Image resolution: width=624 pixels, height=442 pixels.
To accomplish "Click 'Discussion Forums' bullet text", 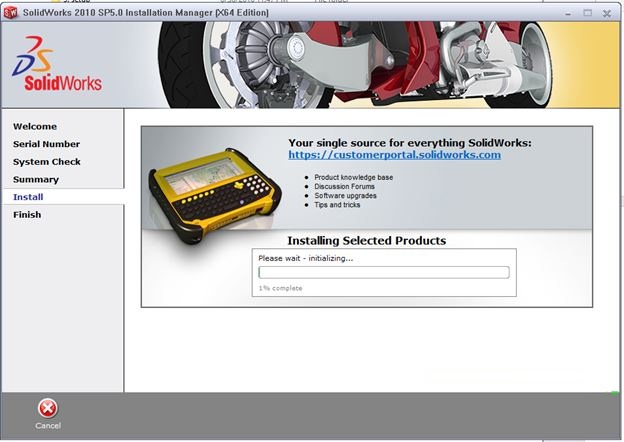I will pos(344,187).
